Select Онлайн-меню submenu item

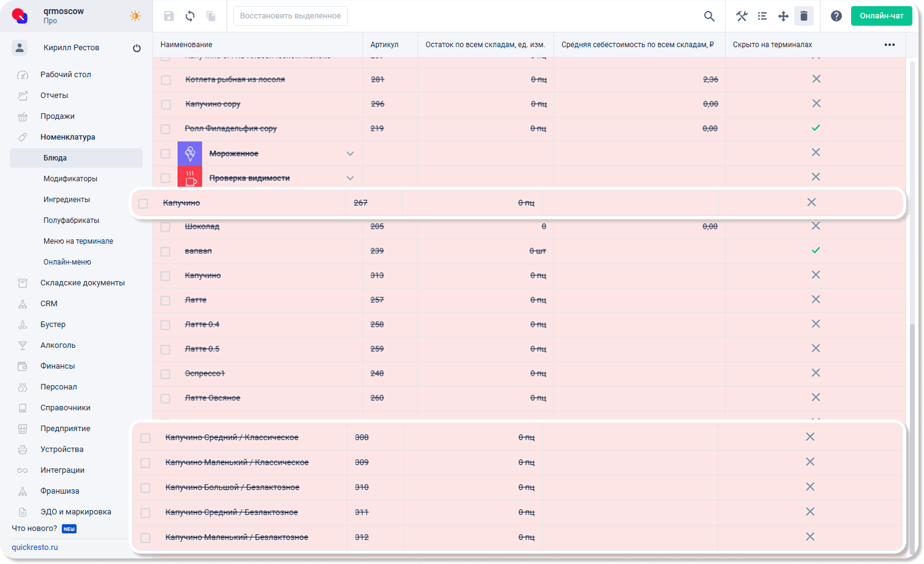[67, 262]
